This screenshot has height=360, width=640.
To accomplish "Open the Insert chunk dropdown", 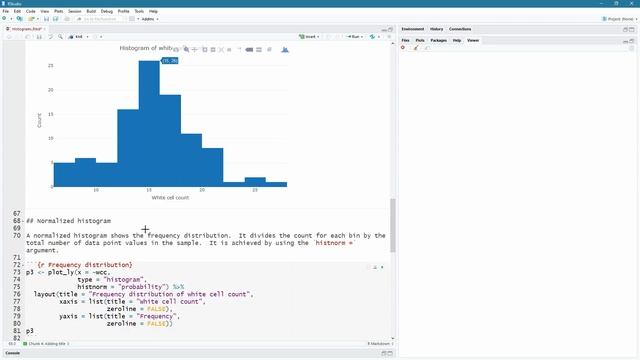I will pyautogui.click(x=309, y=37).
